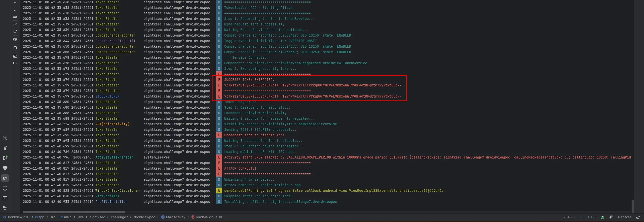Open the Git version control tool window
644x222 pixels.
pos(5,208)
